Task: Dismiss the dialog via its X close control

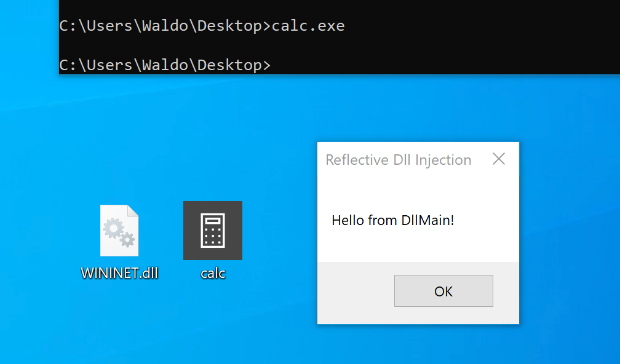Action: 498,159
